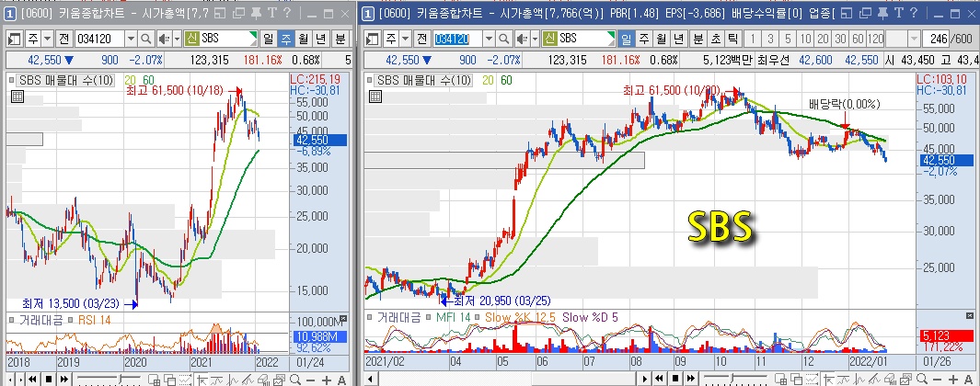
Task: Click the 60 interval button in right window
Action: 858,39
